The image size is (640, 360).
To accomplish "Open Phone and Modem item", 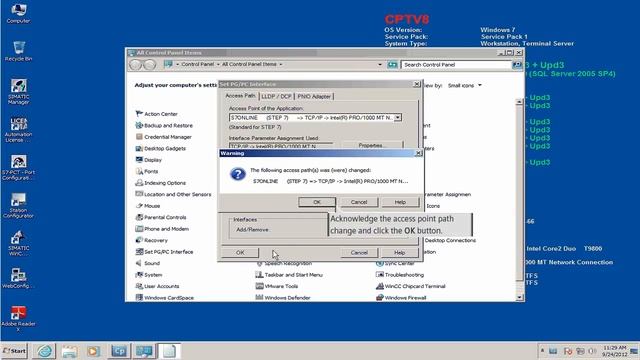I will 162,229.
